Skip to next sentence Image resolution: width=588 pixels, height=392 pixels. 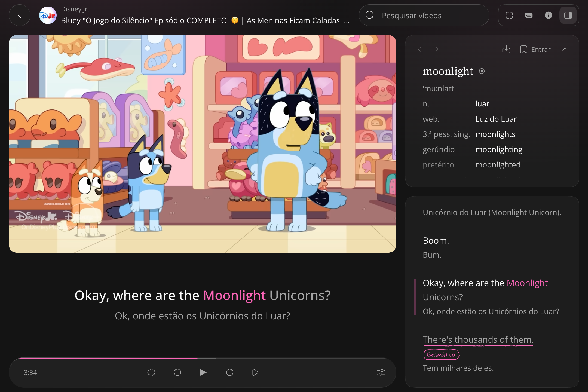point(256,372)
